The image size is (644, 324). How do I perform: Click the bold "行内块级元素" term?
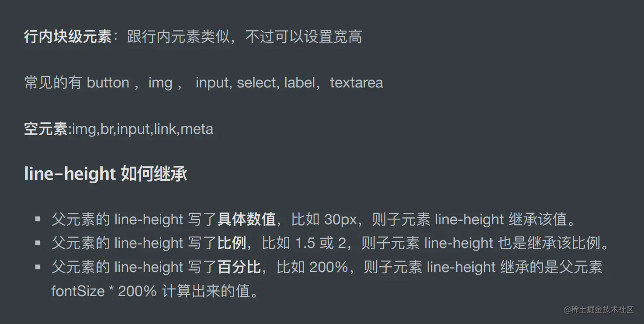click(x=68, y=37)
